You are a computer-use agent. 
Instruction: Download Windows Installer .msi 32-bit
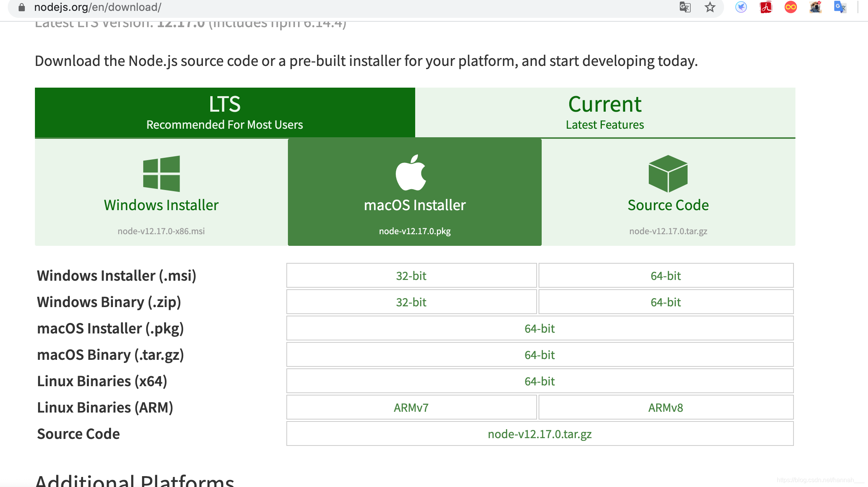411,276
